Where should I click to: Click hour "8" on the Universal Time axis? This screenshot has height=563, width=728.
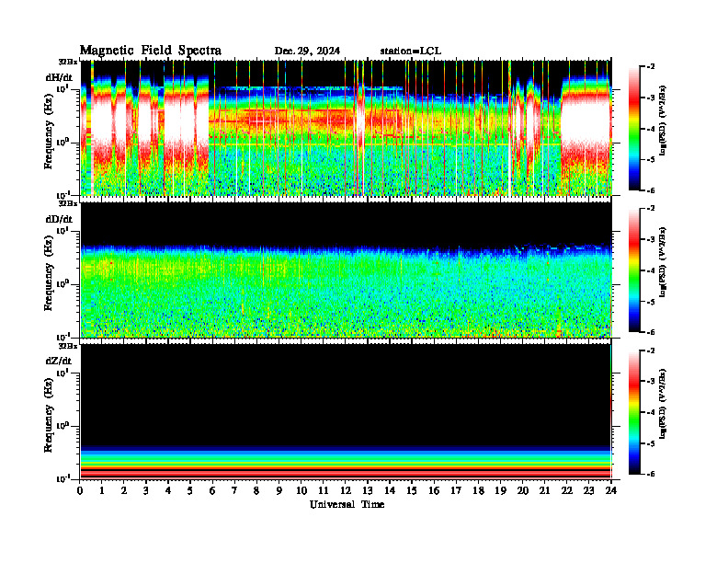point(256,490)
